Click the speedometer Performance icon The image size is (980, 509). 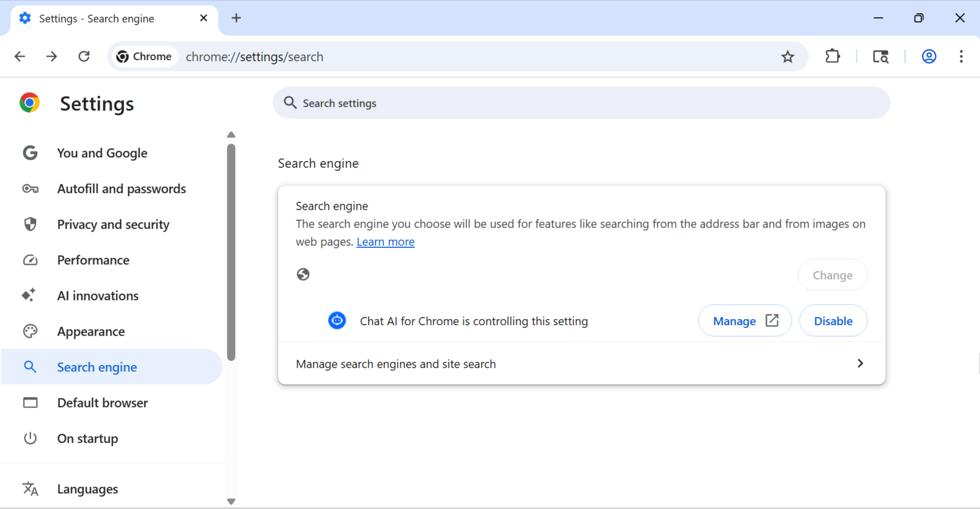click(x=30, y=260)
